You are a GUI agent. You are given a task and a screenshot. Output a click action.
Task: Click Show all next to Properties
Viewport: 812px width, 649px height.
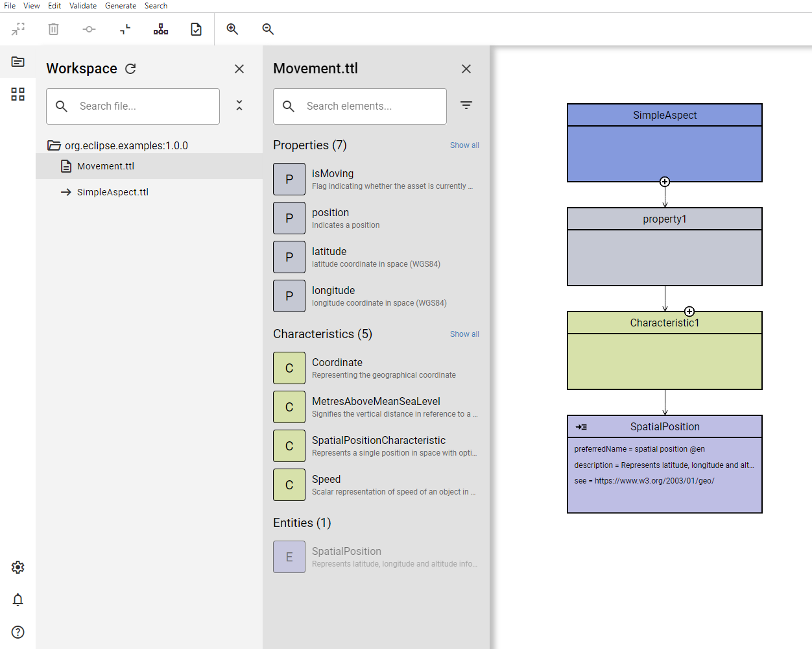pos(464,145)
